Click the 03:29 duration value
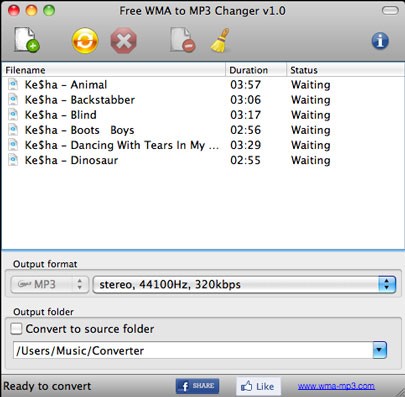Image resolution: width=405 pixels, height=397 pixels. (245, 145)
